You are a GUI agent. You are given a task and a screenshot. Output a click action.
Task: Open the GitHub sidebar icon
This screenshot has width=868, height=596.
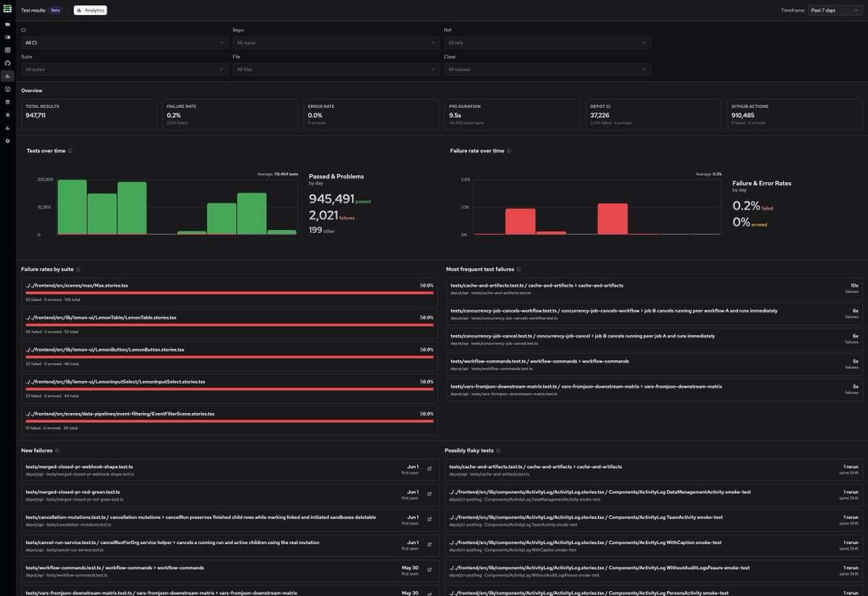pos(8,63)
